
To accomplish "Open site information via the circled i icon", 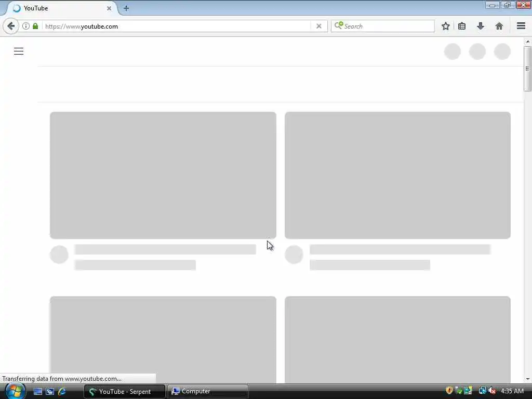I will (x=26, y=26).
